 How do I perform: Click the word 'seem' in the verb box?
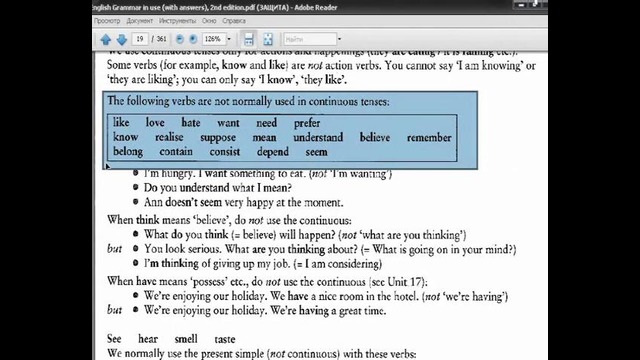coord(316,152)
